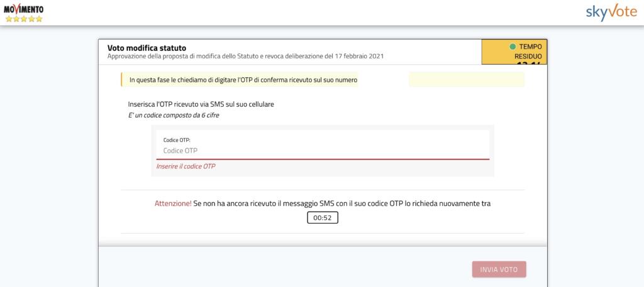644x287 pixels.
Task: Focus the Codice OTP input field
Action: pos(323,151)
